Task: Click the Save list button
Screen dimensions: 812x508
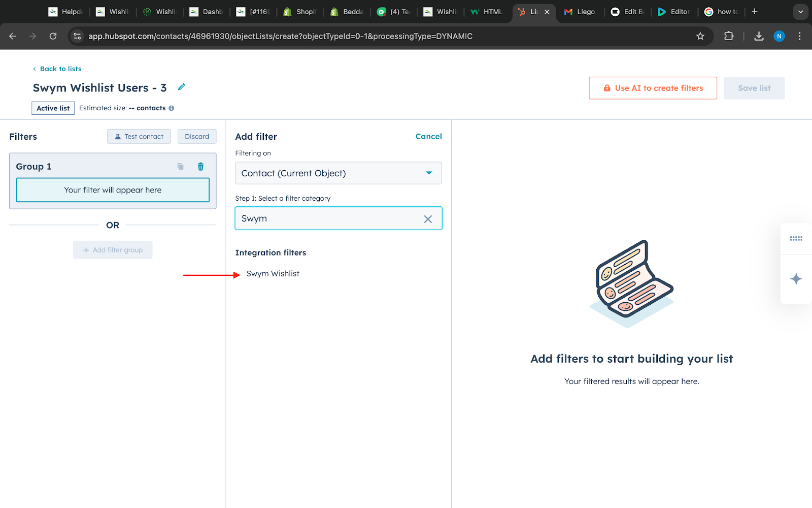Action: 754,88
